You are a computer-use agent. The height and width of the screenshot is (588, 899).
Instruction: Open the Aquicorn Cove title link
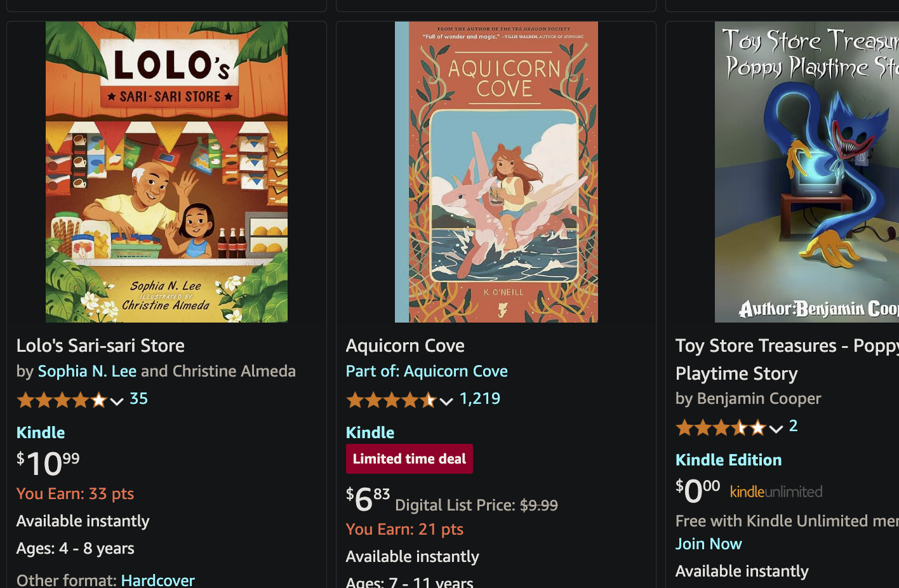coord(405,345)
